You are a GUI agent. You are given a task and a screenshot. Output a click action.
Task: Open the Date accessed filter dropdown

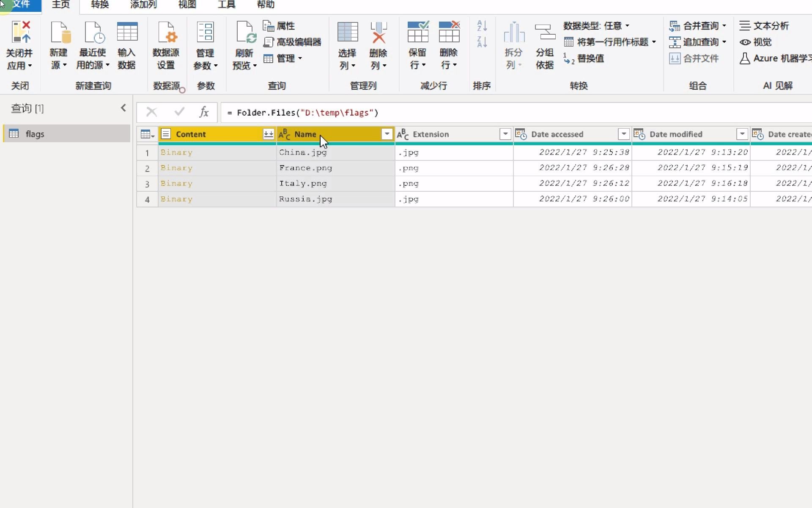coord(623,134)
